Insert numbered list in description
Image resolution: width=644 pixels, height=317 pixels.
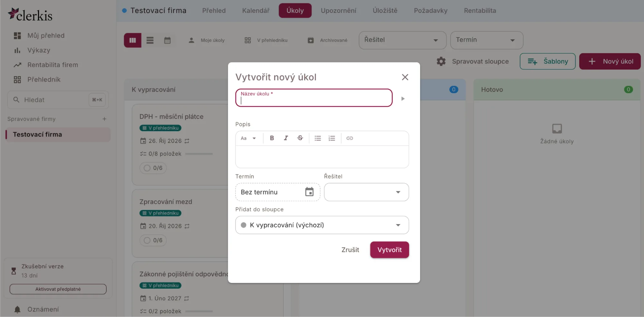click(332, 138)
